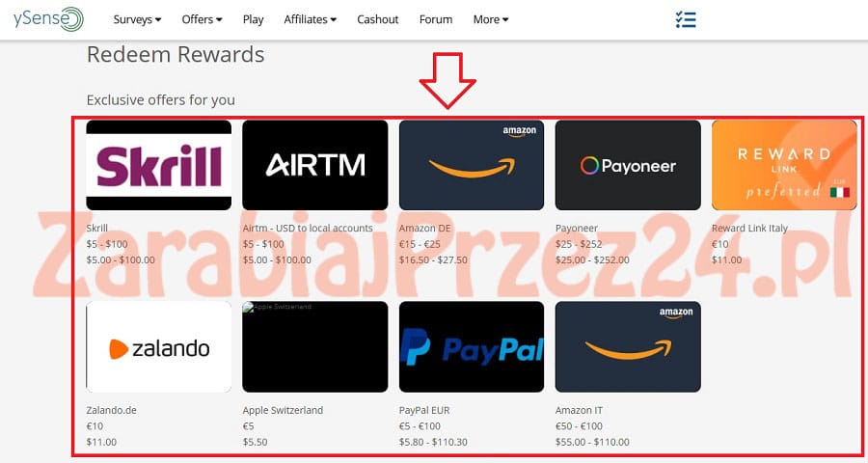
Task: Open the Cashout page
Action: (x=377, y=19)
